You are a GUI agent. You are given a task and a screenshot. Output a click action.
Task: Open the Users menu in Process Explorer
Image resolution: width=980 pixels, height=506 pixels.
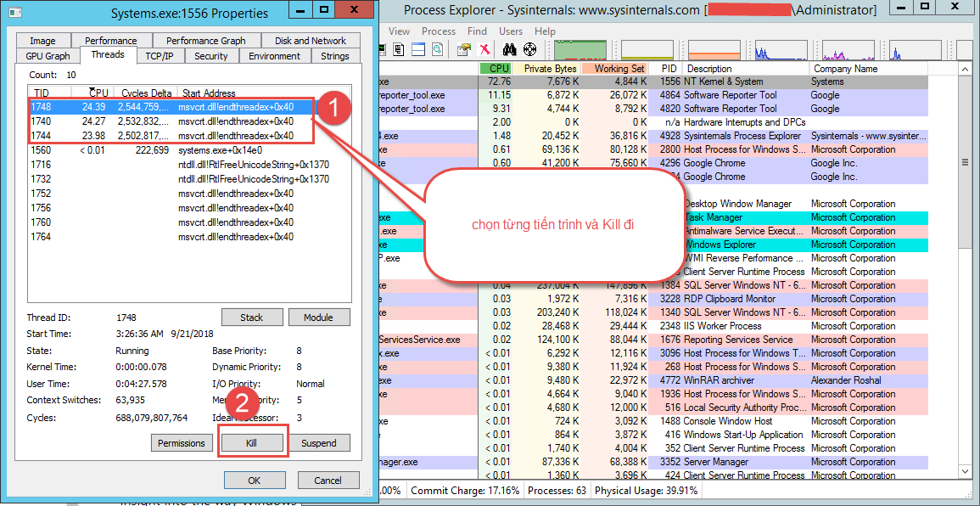[x=511, y=31]
